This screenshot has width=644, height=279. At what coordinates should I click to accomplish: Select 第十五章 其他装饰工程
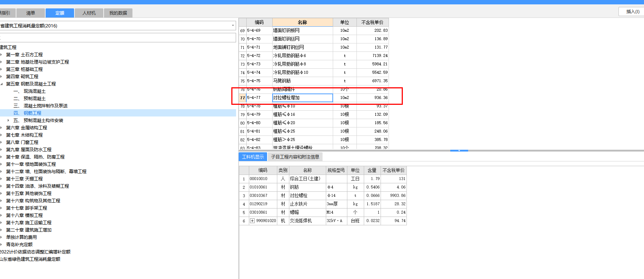[29, 194]
